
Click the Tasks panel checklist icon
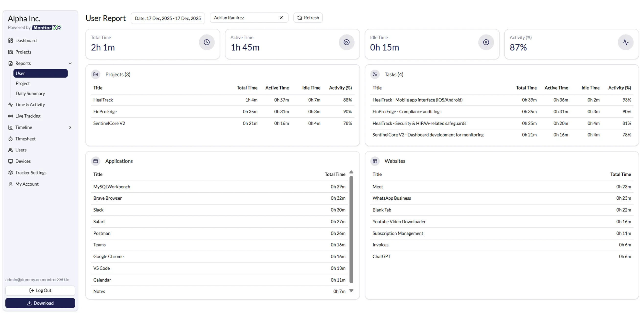click(x=375, y=74)
